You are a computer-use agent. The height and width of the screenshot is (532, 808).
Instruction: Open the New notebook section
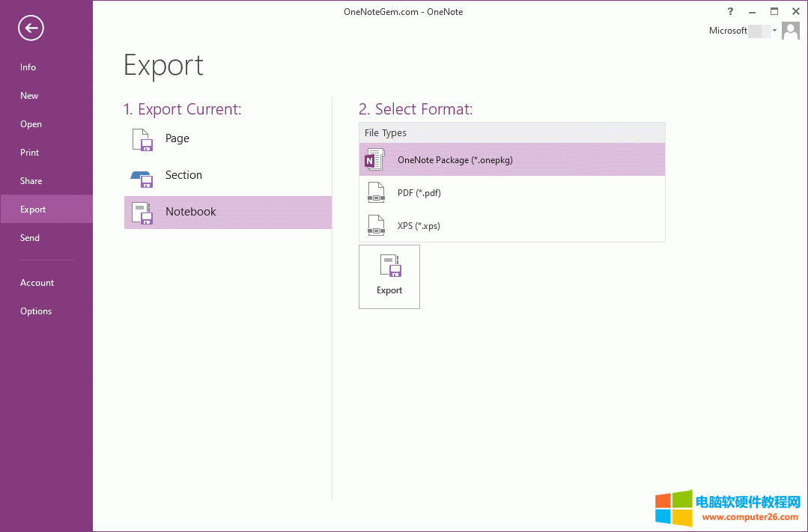click(28, 95)
